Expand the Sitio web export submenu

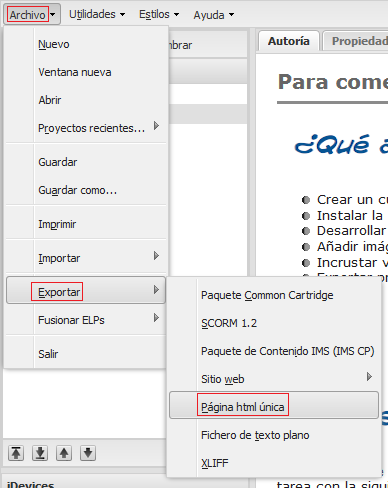(274, 379)
